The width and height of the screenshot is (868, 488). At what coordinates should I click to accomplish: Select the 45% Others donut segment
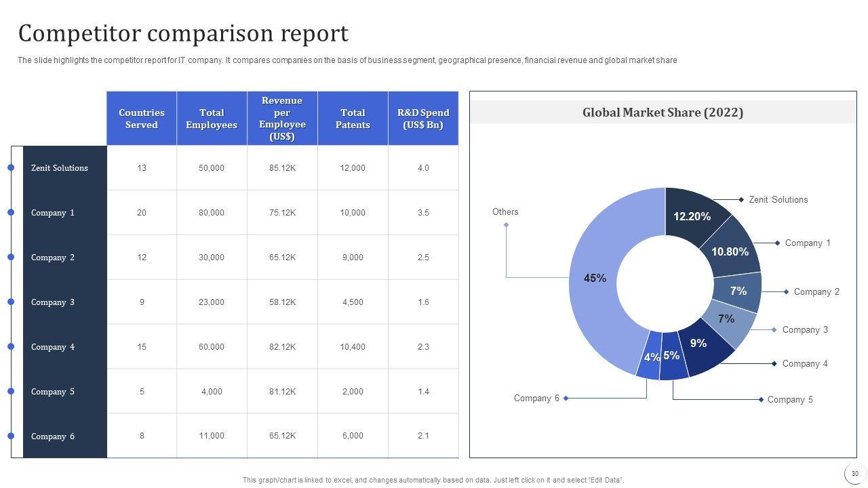click(x=594, y=278)
